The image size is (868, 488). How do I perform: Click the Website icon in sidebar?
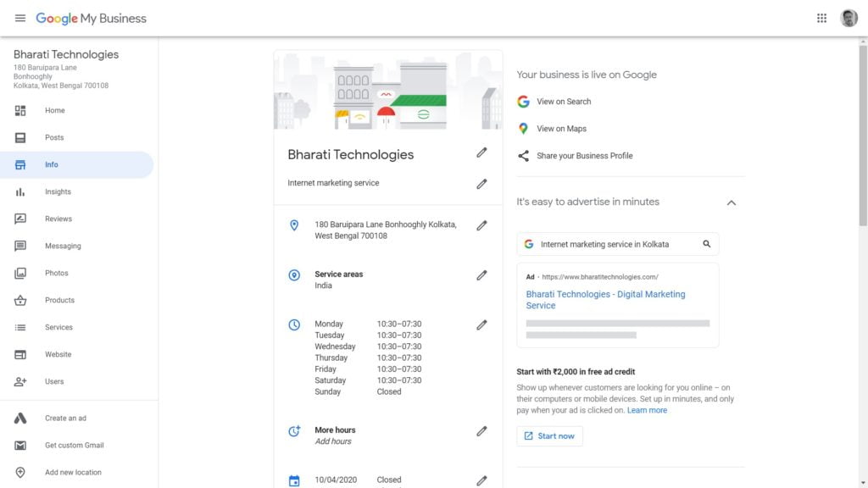[20, 355]
